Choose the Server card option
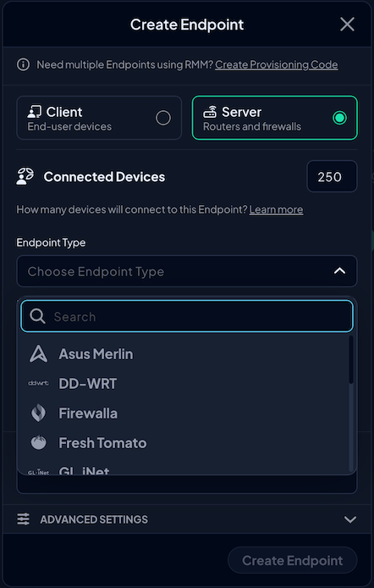Screen dimensions: 374x588 [x=275, y=118]
